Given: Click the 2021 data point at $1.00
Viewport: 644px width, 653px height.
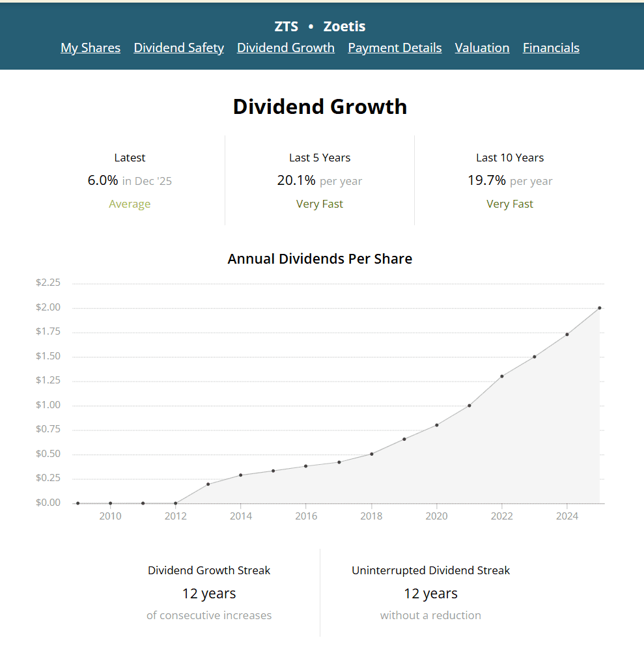Looking at the screenshot, I should coord(469,406).
